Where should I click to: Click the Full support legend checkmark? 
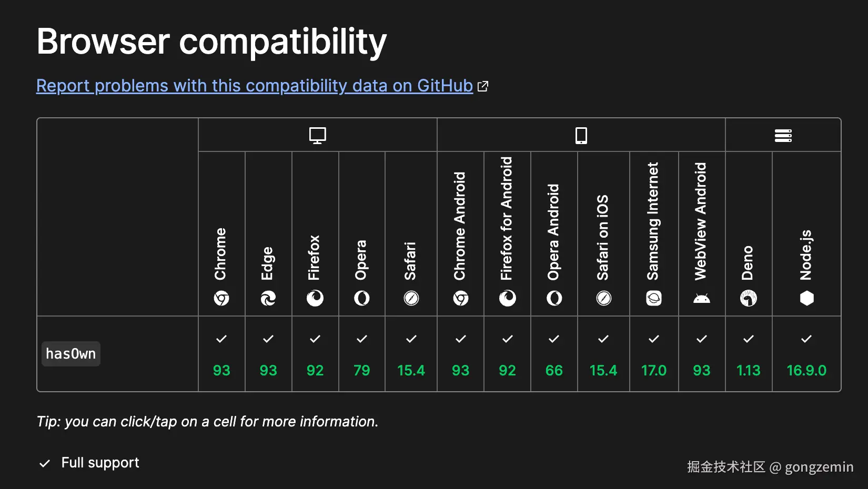pyautogui.click(x=45, y=463)
